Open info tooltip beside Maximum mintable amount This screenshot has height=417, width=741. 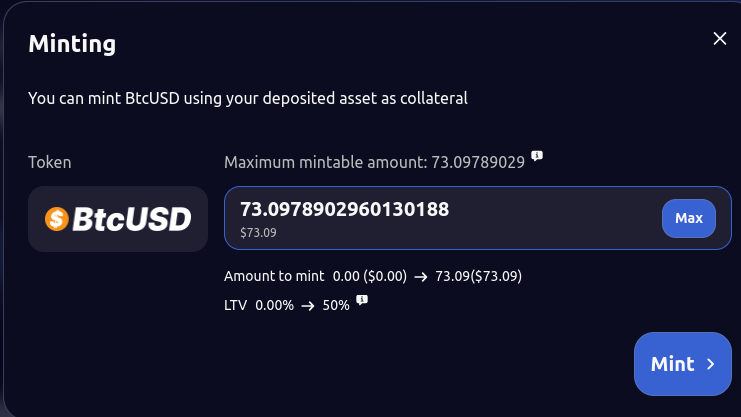[537, 156]
